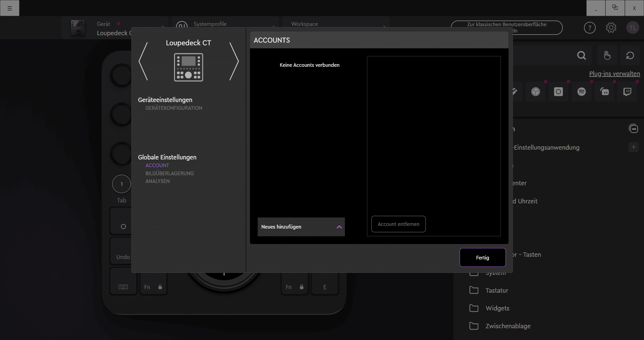Click the Fertig button

[x=482, y=257]
